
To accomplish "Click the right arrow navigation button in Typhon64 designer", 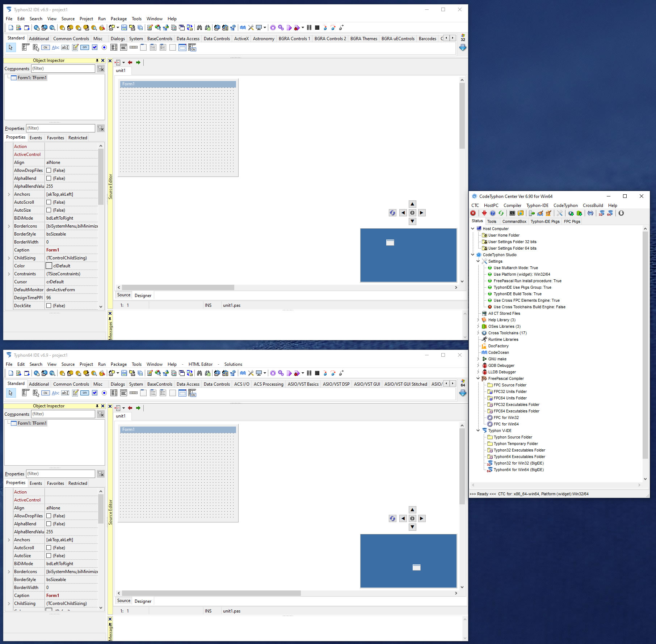I will 421,518.
